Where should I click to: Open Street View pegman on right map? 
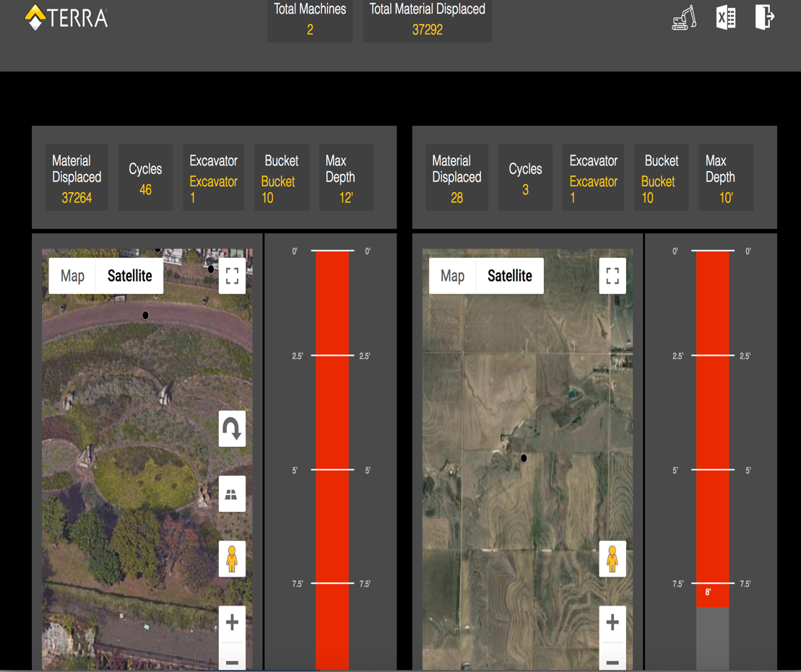(x=612, y=559)
